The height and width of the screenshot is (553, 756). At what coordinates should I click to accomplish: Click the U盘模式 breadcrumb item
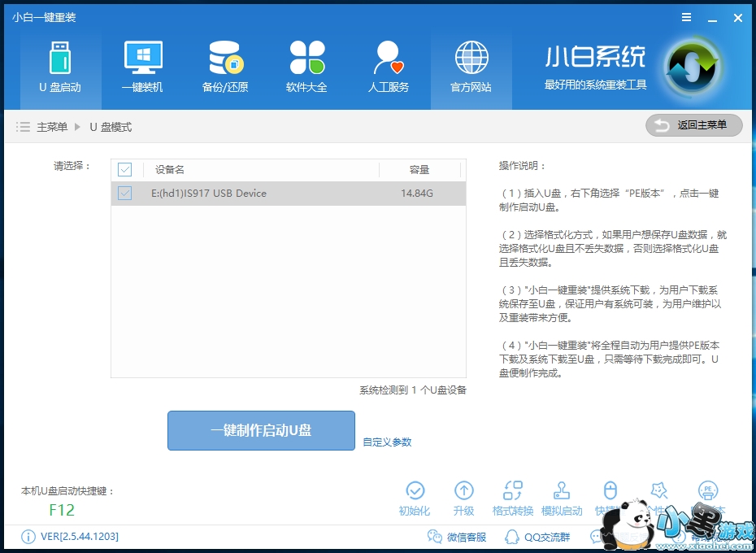pos(111,128)
